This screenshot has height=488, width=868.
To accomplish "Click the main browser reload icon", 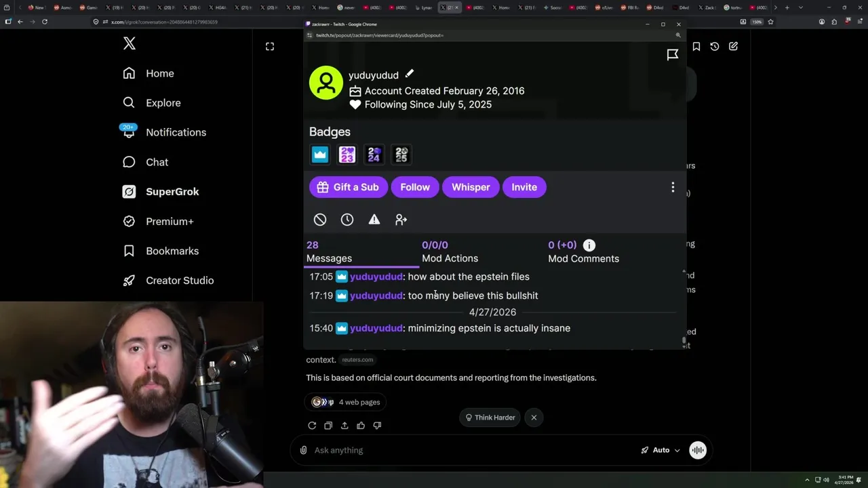I will coord(45,22).
